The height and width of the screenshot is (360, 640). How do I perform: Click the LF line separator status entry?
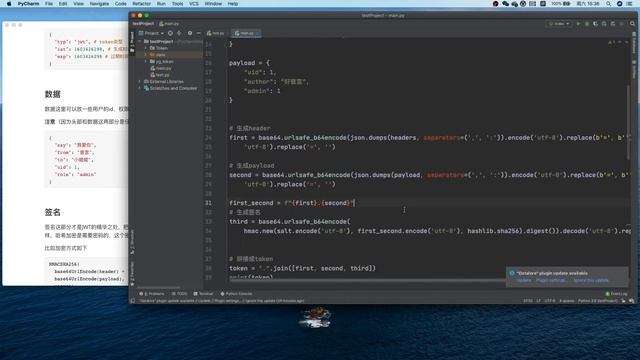point(538,301)
